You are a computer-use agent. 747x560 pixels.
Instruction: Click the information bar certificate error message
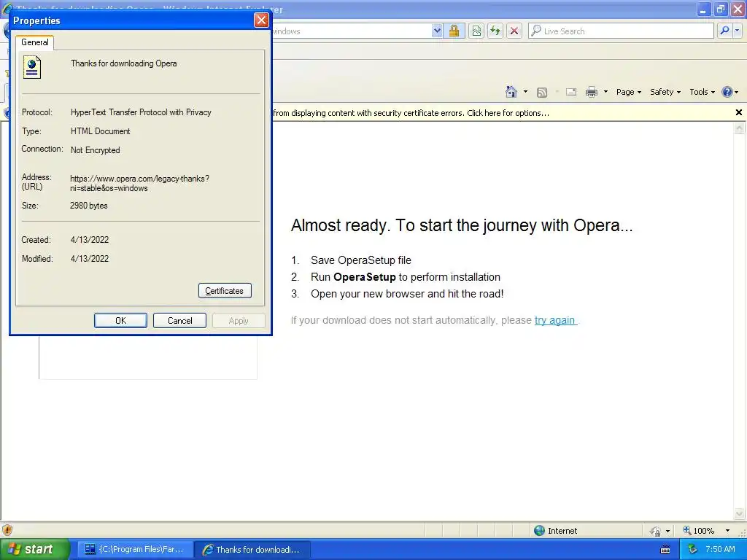[411, 113]
